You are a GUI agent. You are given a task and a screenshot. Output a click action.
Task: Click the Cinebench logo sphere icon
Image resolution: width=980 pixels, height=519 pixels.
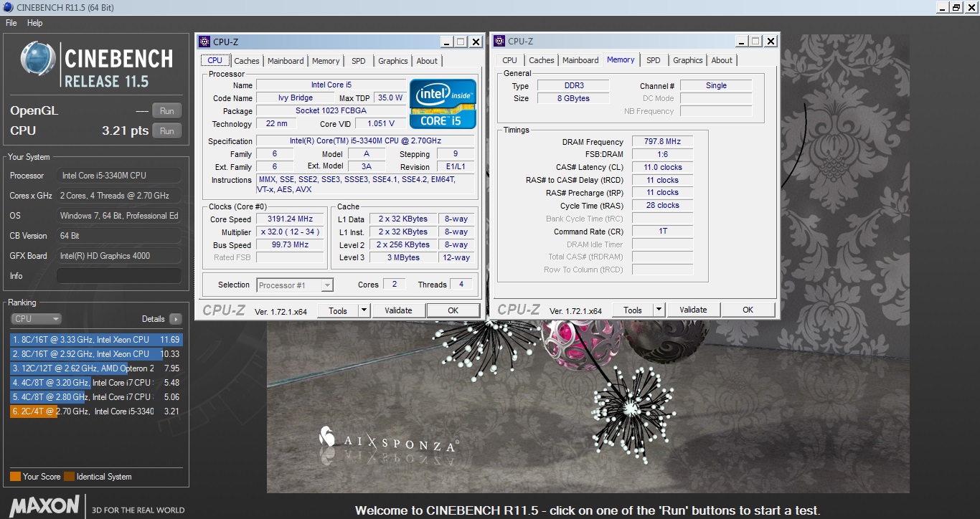(x=38, y=59)
